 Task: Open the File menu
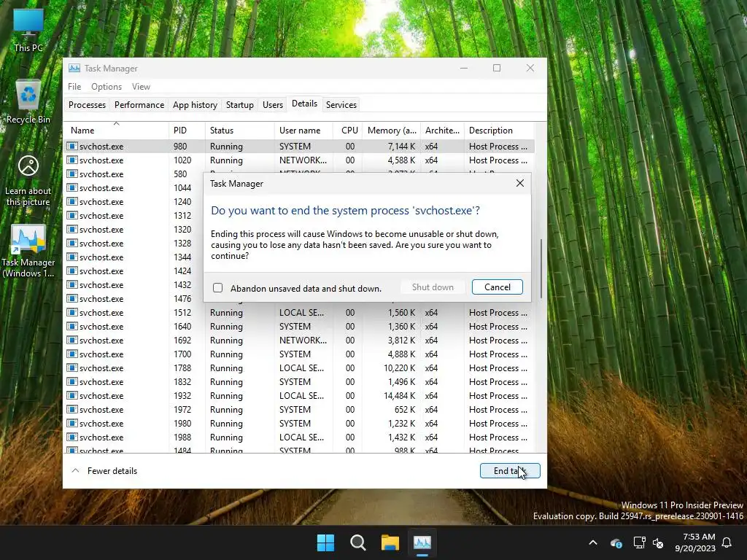[74, 87]
